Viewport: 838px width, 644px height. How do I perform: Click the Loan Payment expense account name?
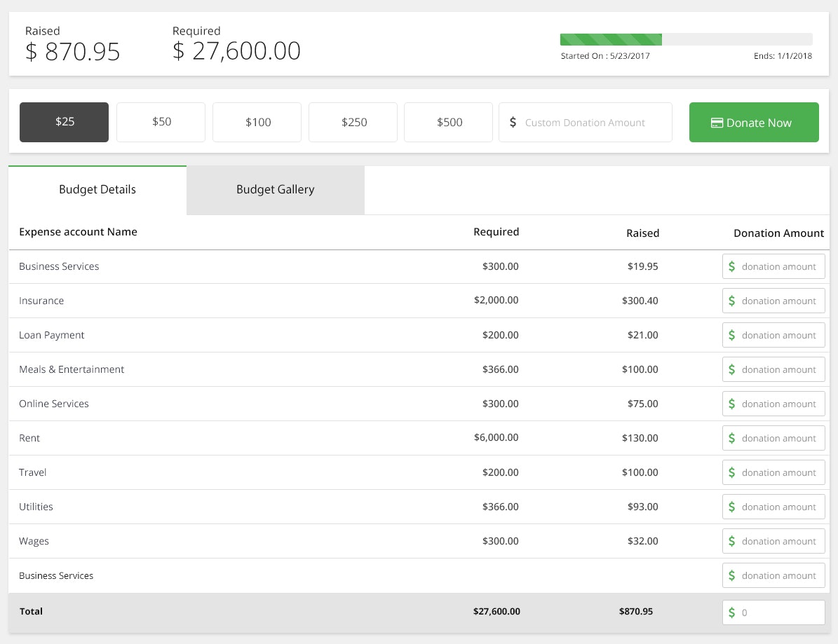[51, 336]
